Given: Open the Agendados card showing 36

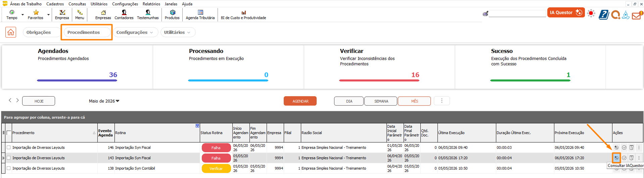Looking at the screenshot, I should tap(77, 67).
